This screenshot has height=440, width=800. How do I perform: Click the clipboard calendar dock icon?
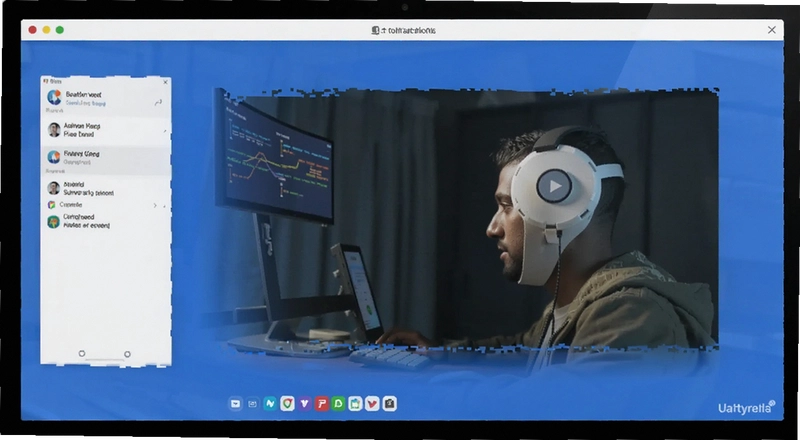[355, 404]
